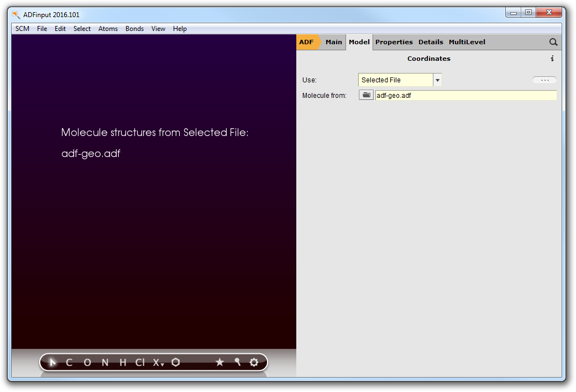The width and height of the screenshot is (576, 392).
Task: Open the Edit menu
Action: click(60, 29)
